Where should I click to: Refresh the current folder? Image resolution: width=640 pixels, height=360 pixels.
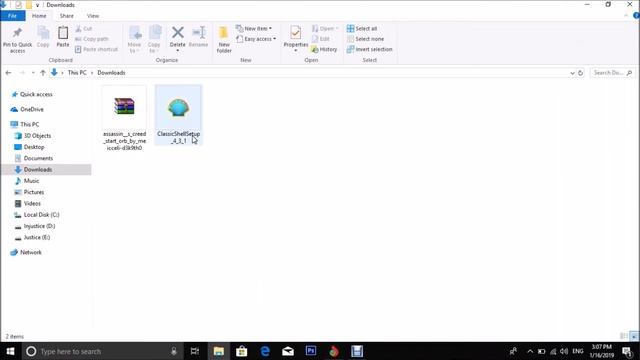tap(580, 73)
